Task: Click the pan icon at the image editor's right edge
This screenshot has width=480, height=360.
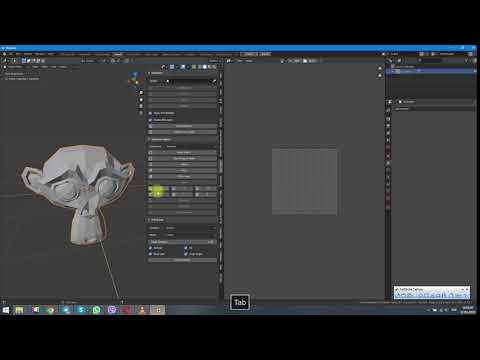Action: [380, 76]
